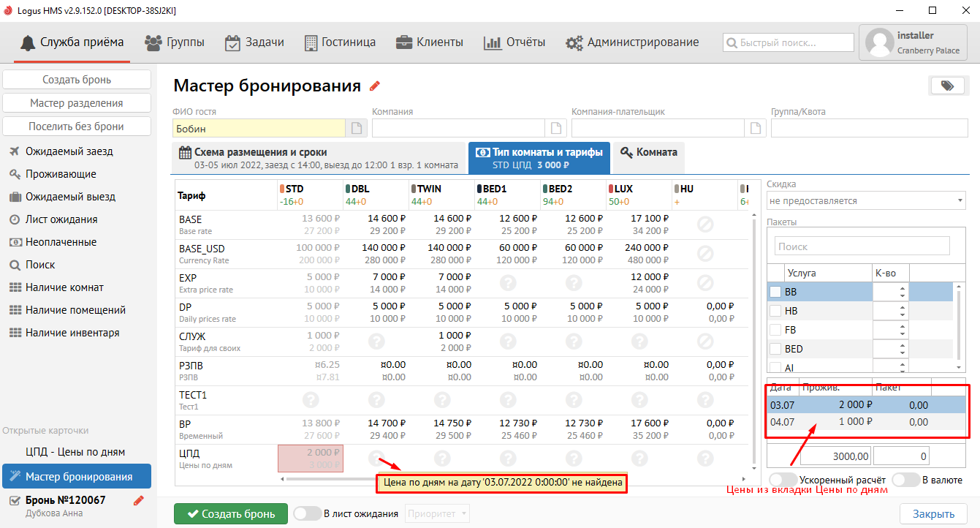
Task: View Наличие комнат in the sidebar
Action: click(64, 287)
